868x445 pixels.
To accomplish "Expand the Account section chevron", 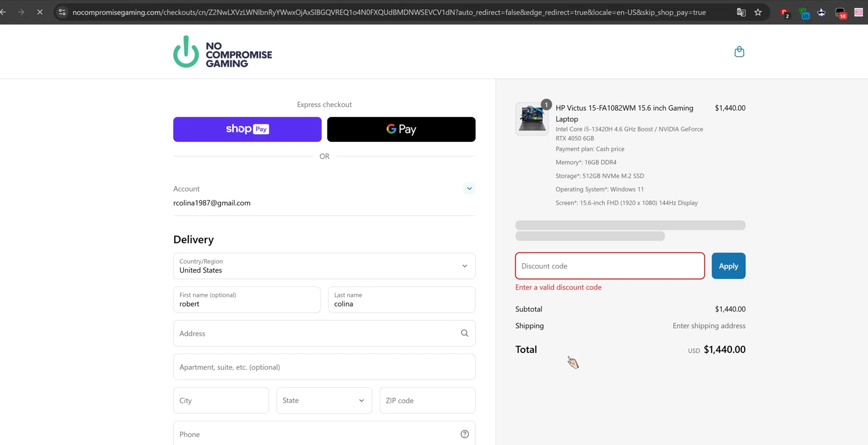I will point(469,188).
